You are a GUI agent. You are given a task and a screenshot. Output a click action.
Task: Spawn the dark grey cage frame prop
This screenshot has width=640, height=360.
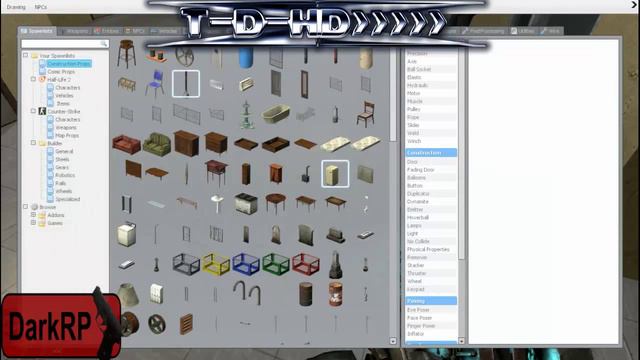186,264
